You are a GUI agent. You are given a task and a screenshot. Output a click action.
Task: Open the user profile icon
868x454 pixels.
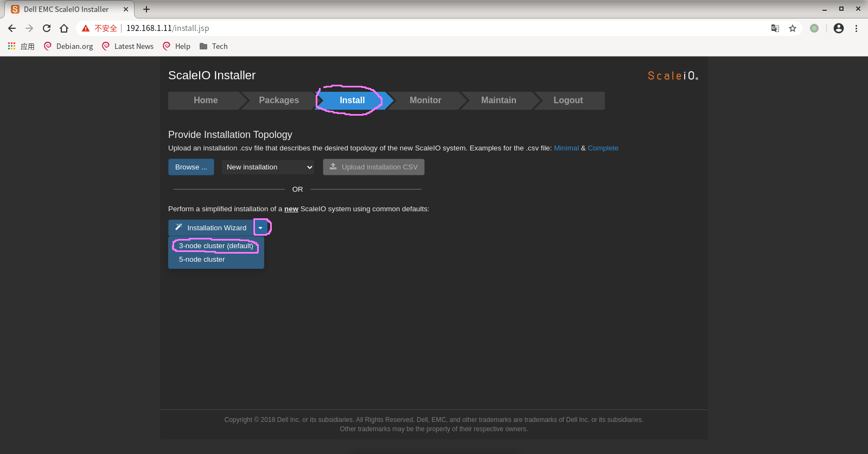pos(839,28)
